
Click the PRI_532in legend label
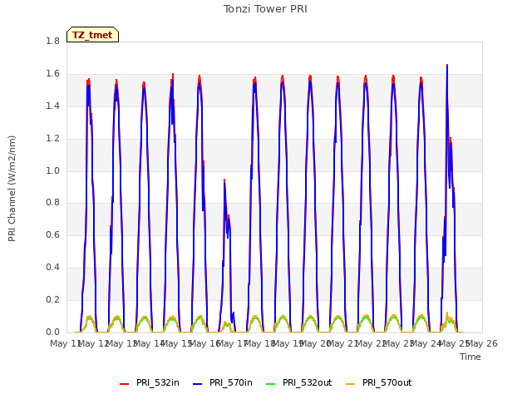click(x=158, y=382)
